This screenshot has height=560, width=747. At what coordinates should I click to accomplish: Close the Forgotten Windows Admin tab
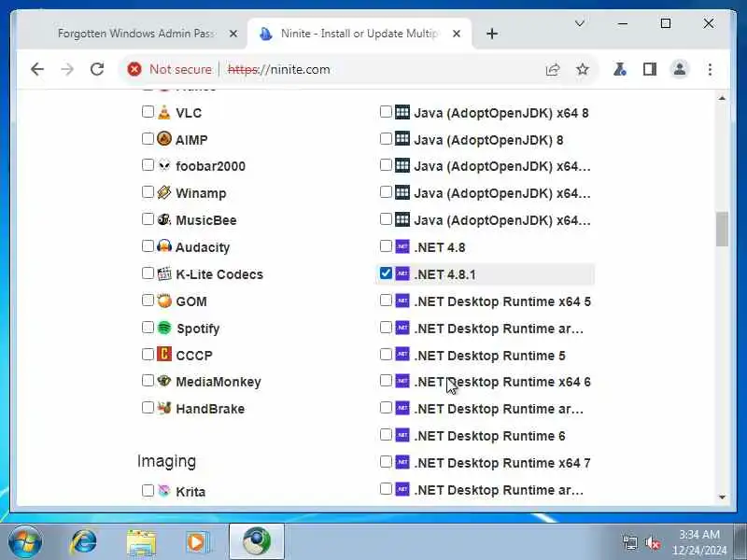[233, 34]
